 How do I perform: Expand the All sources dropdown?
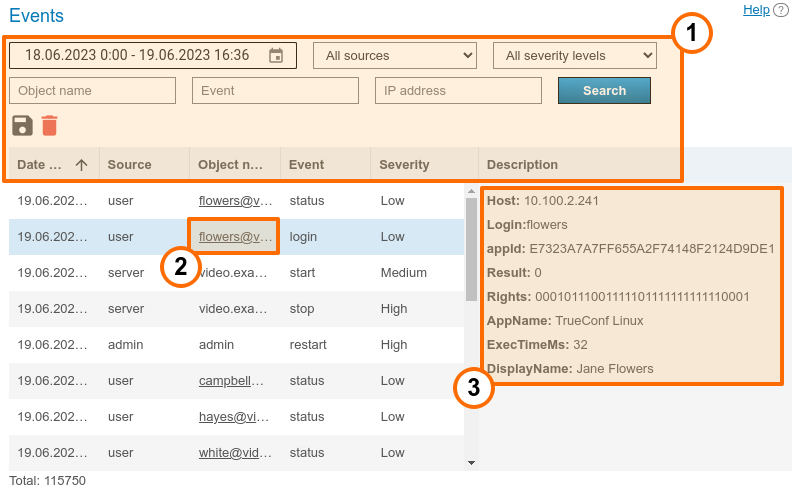point(395,56)
